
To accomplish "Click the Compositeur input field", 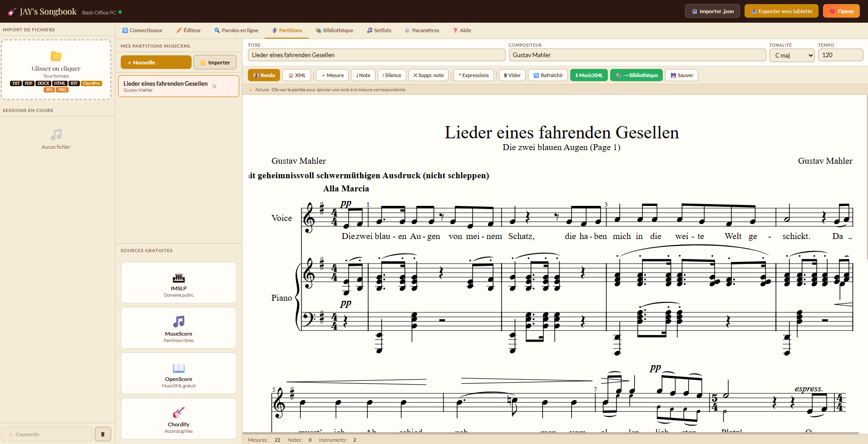I will point(637,55).
